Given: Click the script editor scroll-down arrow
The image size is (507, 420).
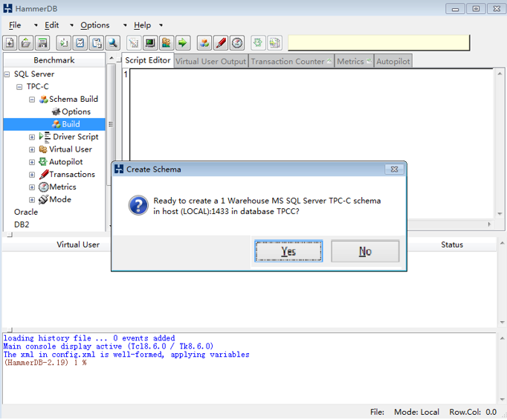Looking at the screenshot, I should [500, 214].
